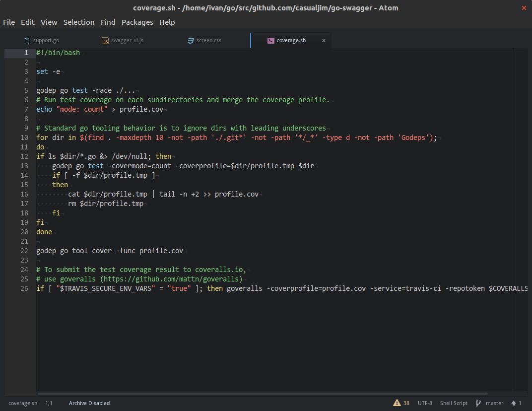The image size is (532, 411).
Task: Click the horizontal editor scrollbar
Action: pos(262,394)
